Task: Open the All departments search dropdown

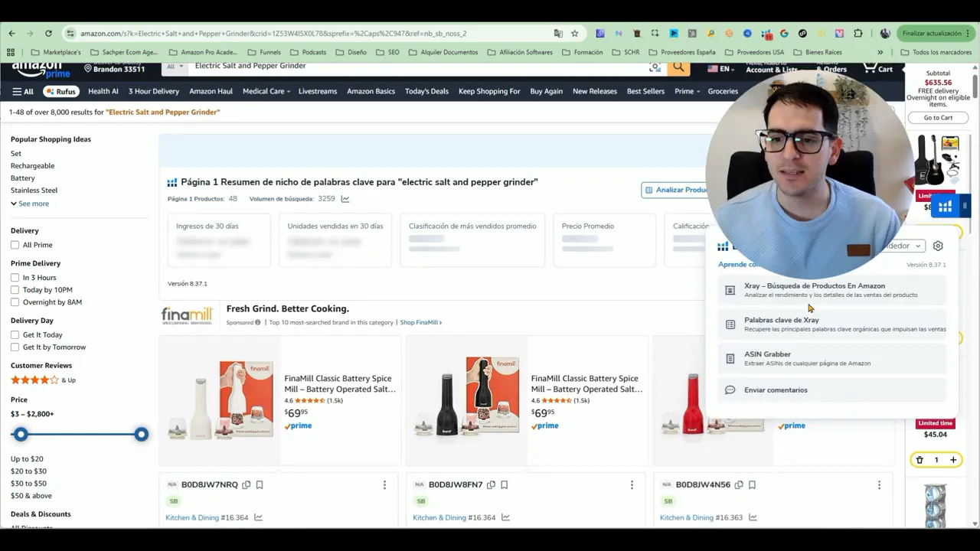Action: point(175,67)
